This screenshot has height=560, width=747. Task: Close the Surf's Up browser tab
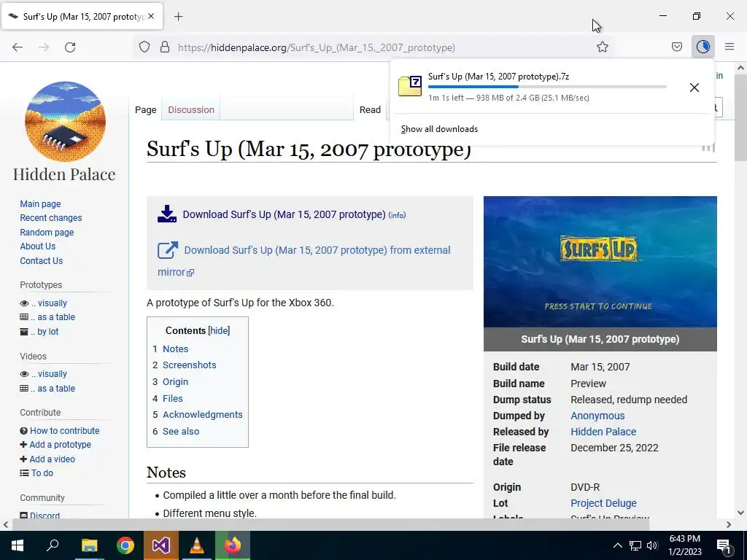[151, 16]
